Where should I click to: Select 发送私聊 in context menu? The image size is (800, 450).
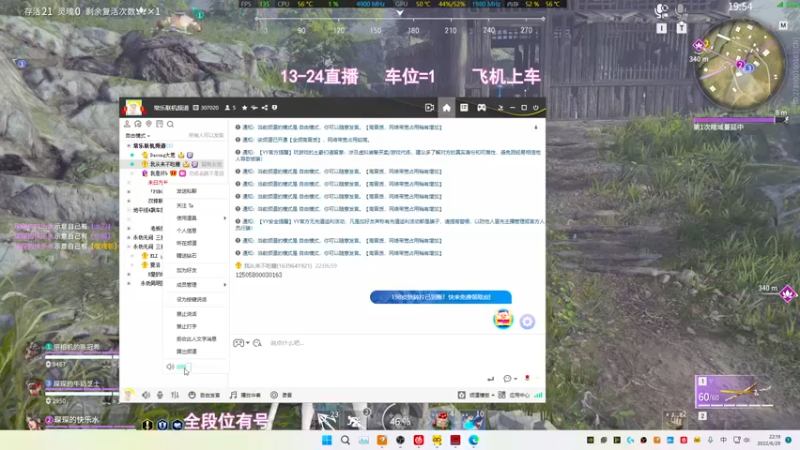(x=186, y=191)
